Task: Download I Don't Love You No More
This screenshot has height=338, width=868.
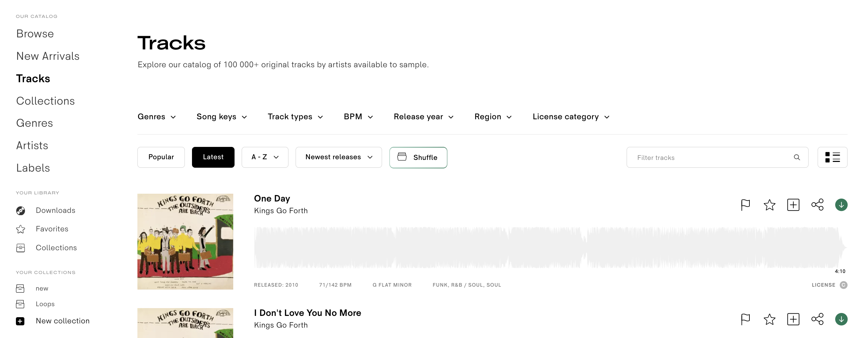Action: pos(841,319)
